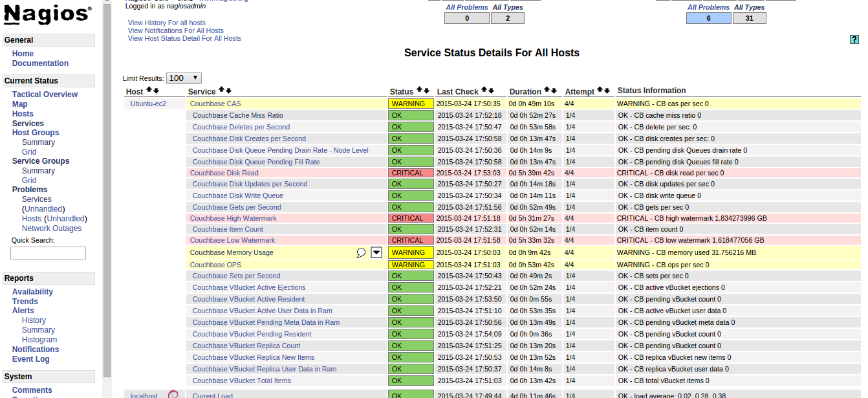Sort Status column descending with down arrow

pos(426,91)
